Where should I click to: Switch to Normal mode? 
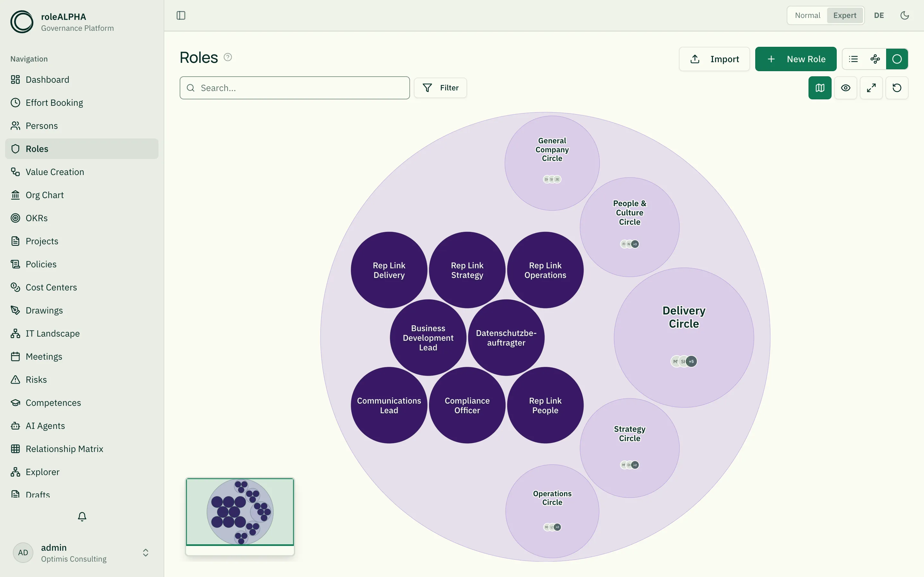point(808,15)
